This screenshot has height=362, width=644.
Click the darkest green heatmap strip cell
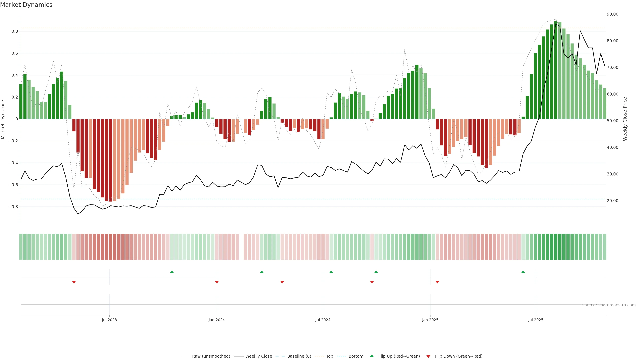pyautogui.click(x=556, y=247)
